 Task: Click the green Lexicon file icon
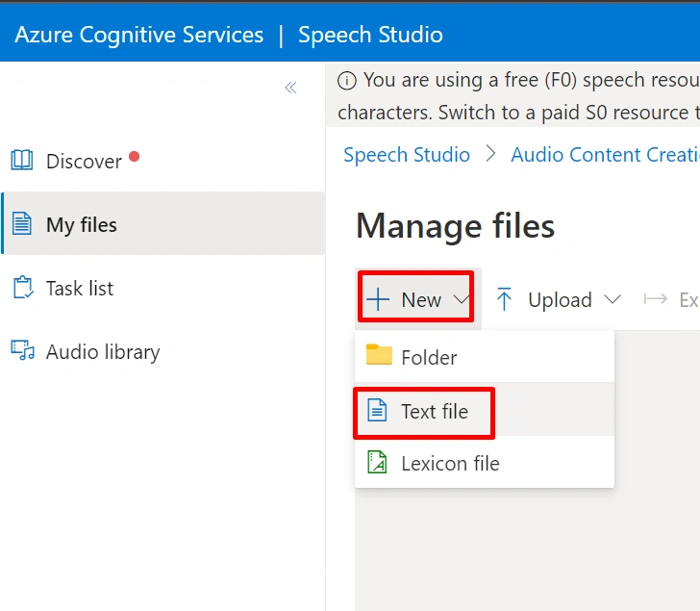(x=377, y=462)
